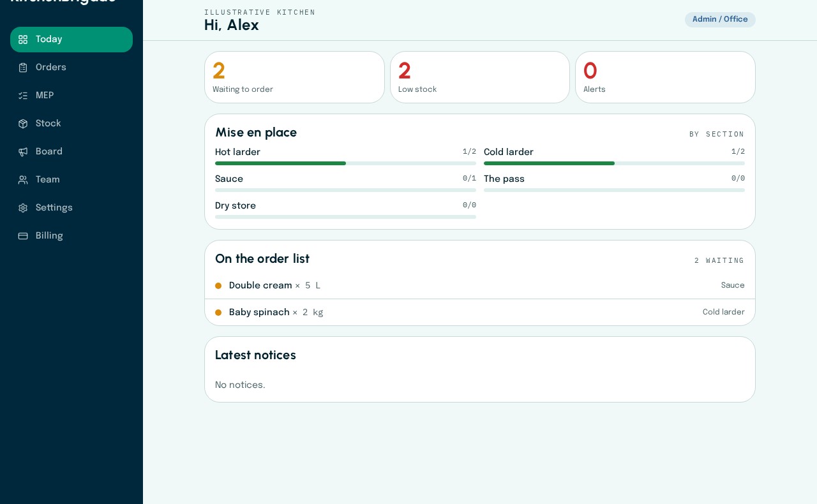Click the Stock box icon
Image resolution: width=817 pixels, height=504 pixels.
coord(23,124)
